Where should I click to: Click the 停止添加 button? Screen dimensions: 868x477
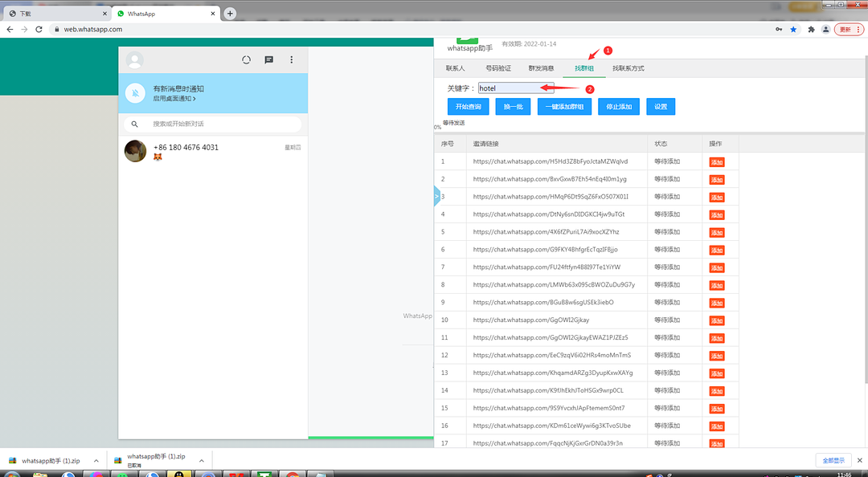pyautogui.click(x=619, y=107)
